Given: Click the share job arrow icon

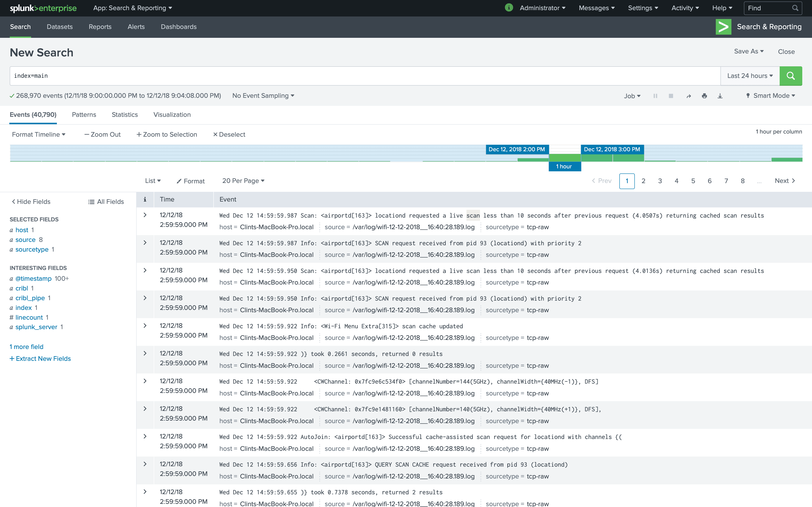Looking at the screenshot, I should tap(689, 96).
